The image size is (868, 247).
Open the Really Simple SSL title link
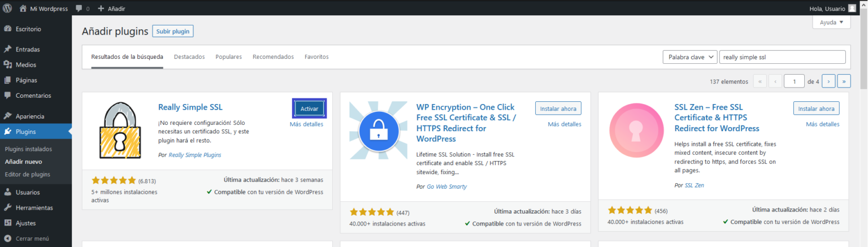[190, 107]
